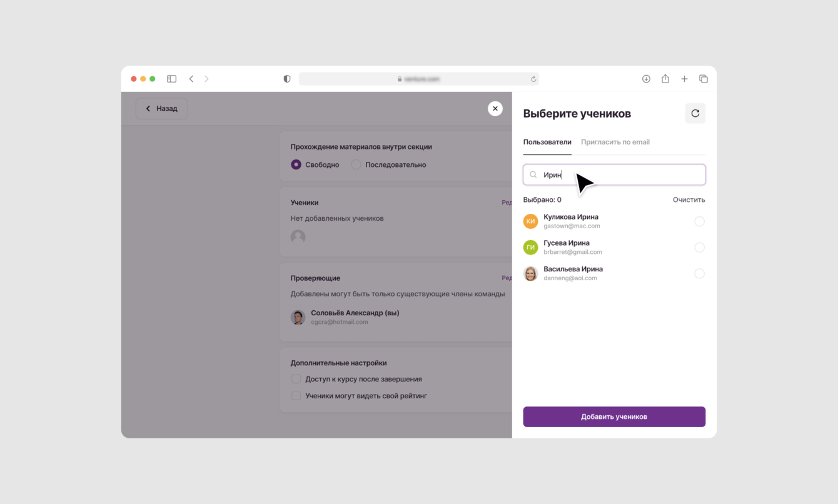
Task: Toggle the browser sidebar icon
Action: pos(171,79)
